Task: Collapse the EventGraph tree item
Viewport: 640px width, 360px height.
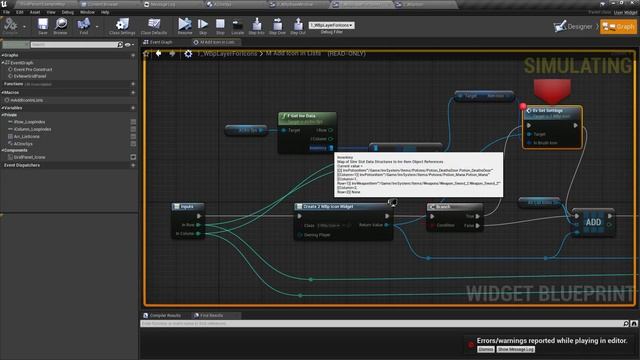Action: pos(3,63)
